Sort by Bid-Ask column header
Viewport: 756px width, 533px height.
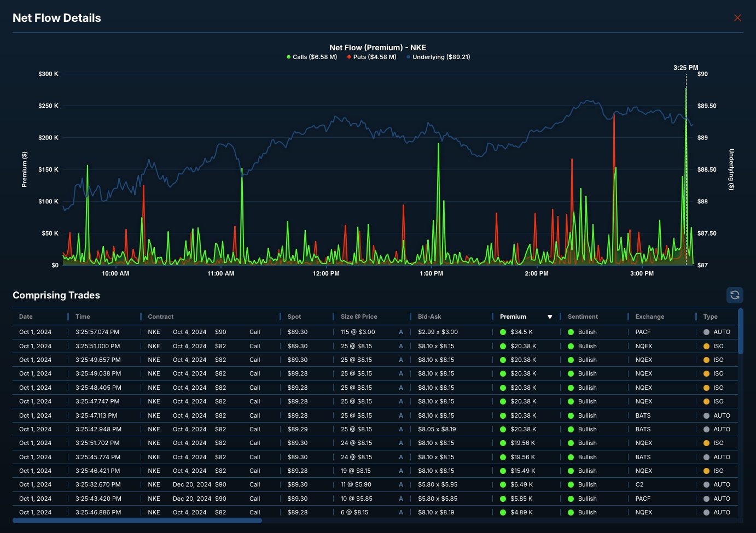pyautogui.click(x=429, y=317)
